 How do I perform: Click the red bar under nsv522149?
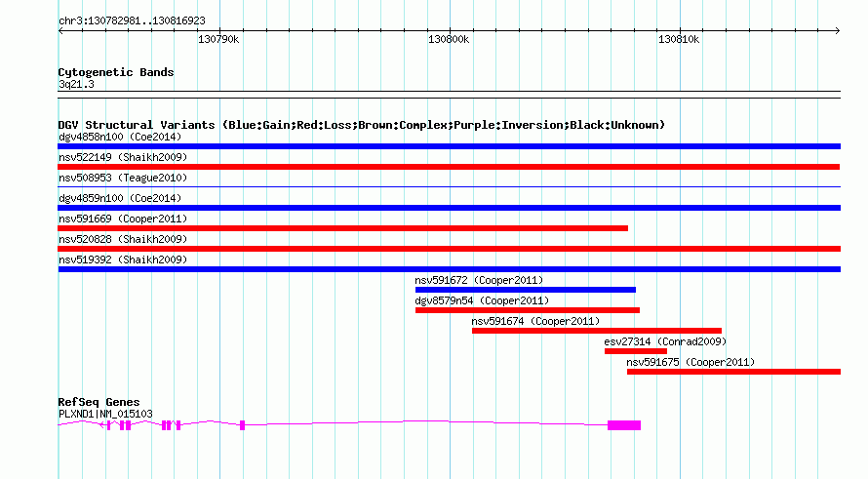click(x=449, y=167)
